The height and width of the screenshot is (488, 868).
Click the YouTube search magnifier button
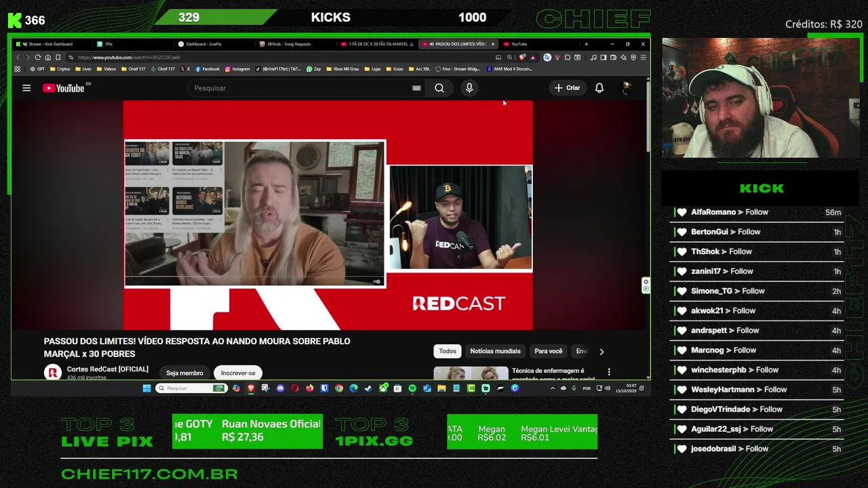[x=439, y=88]
